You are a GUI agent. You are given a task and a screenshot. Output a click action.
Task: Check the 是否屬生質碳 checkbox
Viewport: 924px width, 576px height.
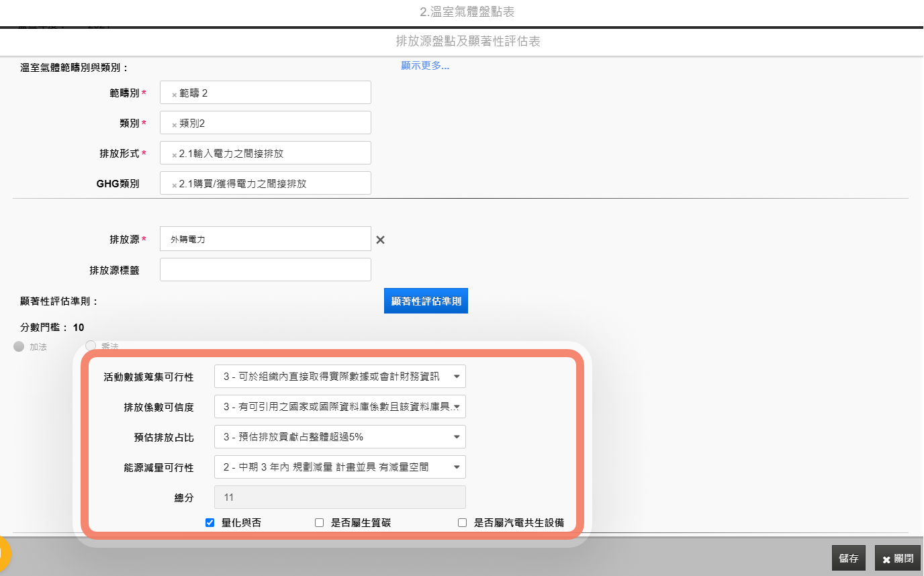tap(320, 523)
